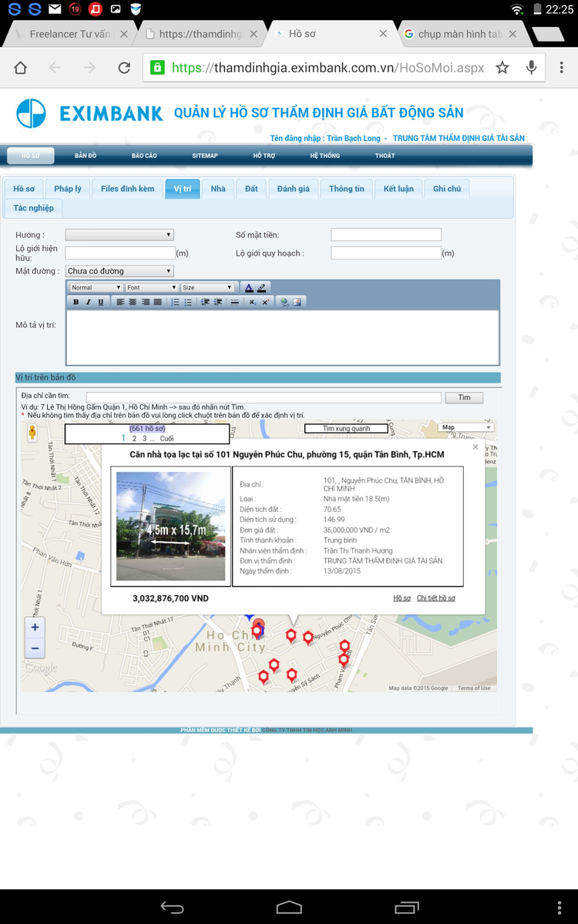The width and height of the screenshot is (578, 924).
Task: Open HỖ TRỢ menu
Action: [x=264, y=156]
